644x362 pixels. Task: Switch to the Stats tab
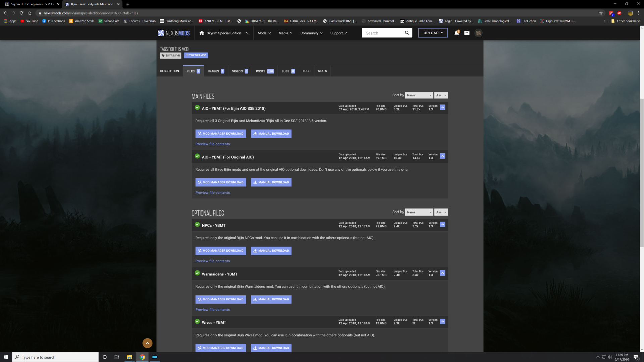[322, 71]
